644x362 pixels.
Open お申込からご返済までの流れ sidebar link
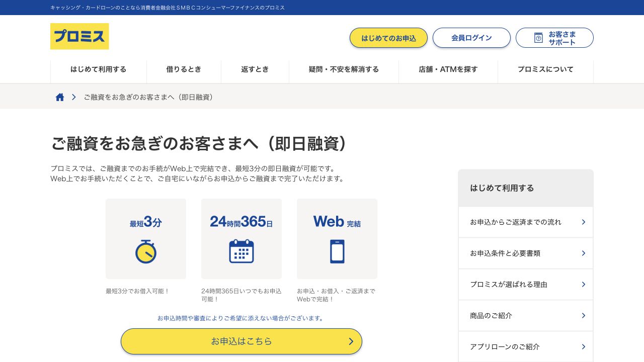tap(526, 222)
